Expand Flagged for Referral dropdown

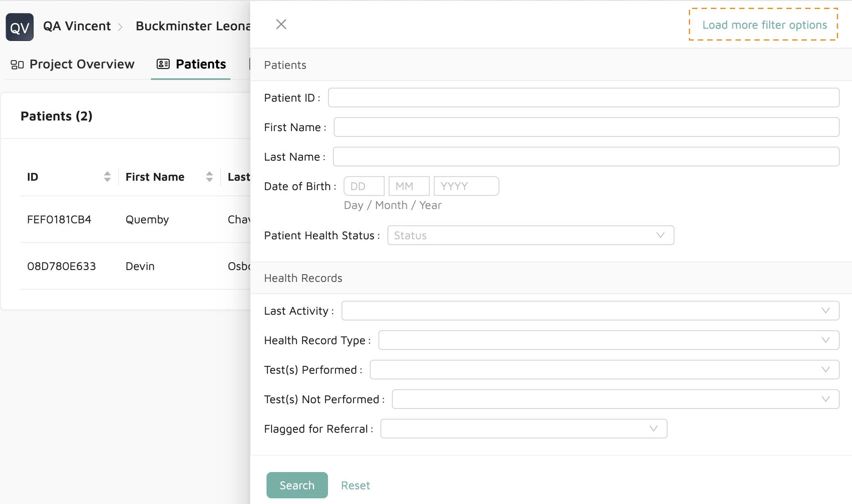tap(523, 429)
